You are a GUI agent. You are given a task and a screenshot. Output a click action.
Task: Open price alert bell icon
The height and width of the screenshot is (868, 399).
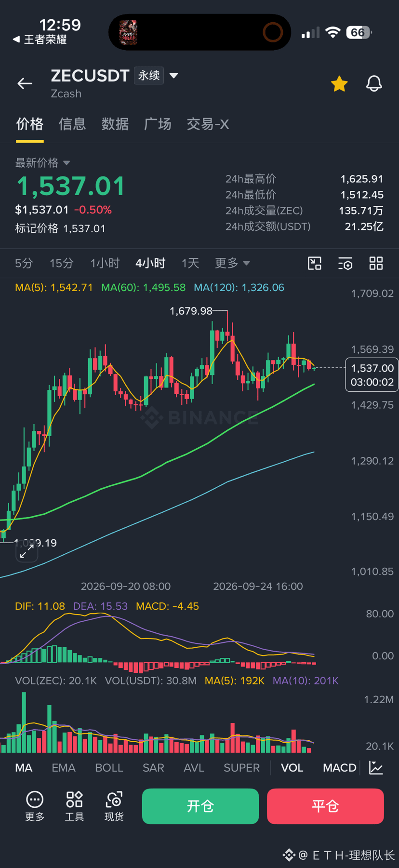pos(374,83)
